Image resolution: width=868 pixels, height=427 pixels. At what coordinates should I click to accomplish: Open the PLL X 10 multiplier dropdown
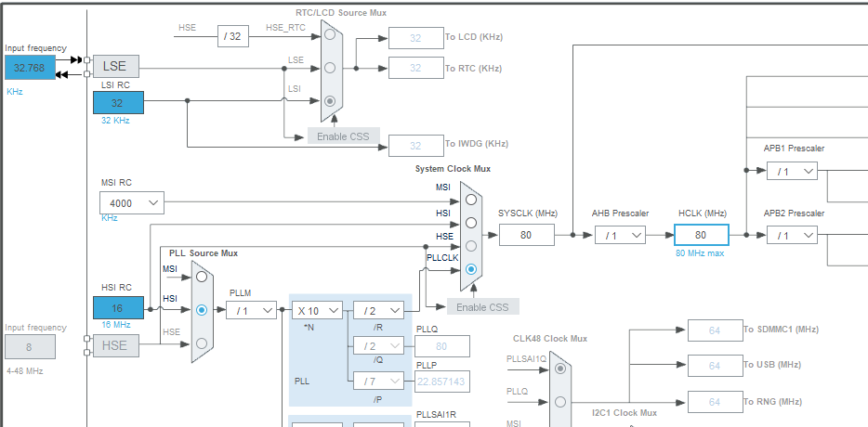tap(317, 310)
